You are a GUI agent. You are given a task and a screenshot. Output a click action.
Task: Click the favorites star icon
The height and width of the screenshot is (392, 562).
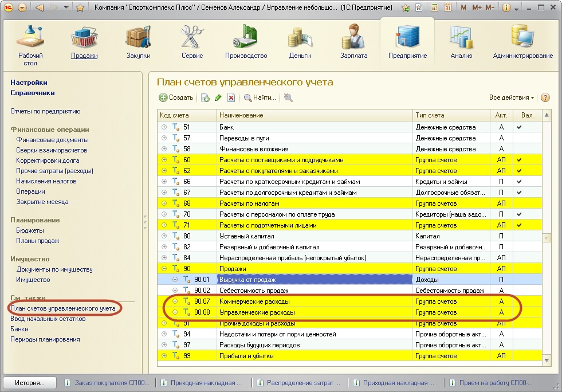[80, 8]
